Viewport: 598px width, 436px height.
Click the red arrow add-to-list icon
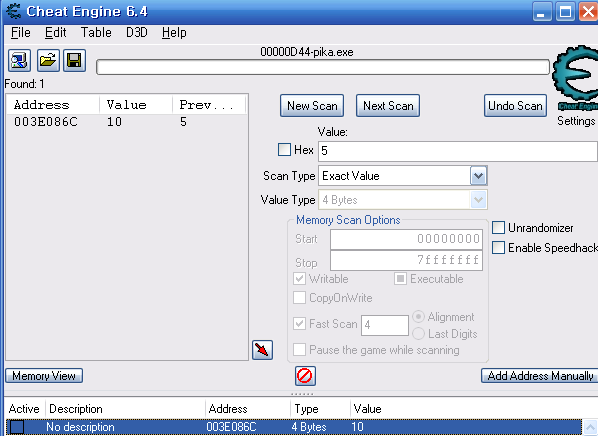262,350
